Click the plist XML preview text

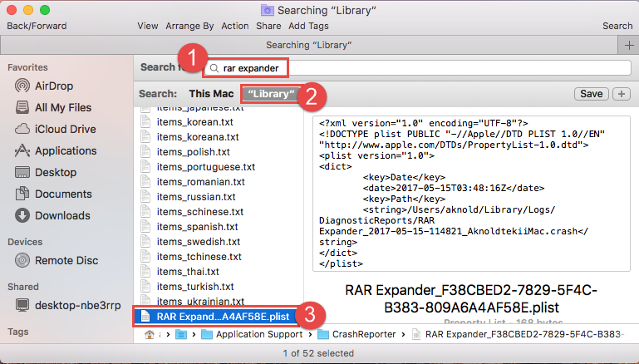pos(471,194)
